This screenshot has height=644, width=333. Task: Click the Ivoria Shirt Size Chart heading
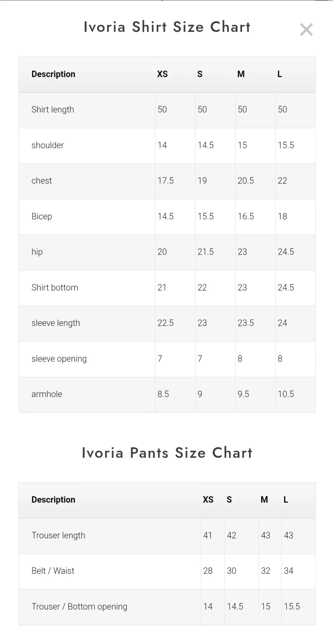167,27
